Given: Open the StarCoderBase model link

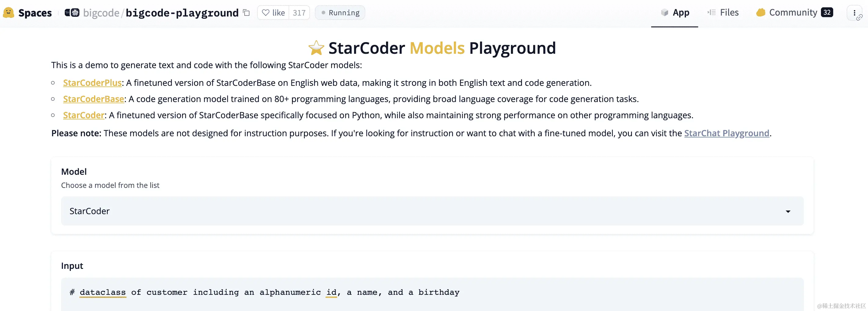Looking at the screenshot, I should (93, 99).
